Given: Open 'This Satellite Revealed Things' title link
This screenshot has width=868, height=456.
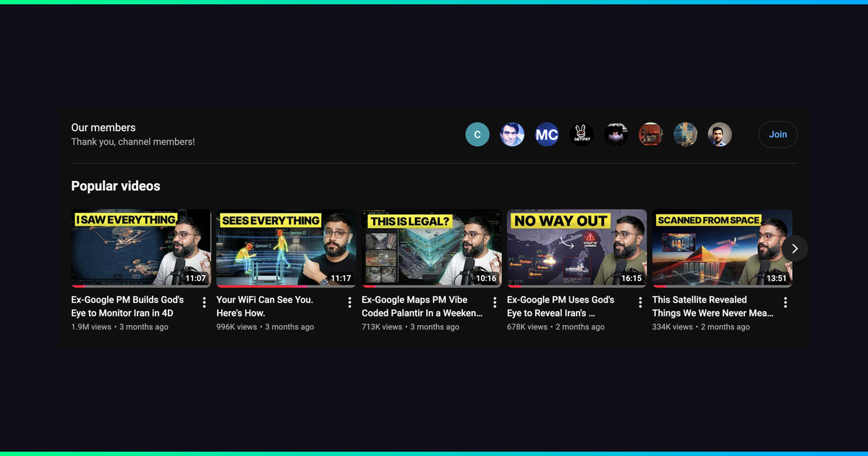Looking at the screenshot, I should (x=713, y=306).
